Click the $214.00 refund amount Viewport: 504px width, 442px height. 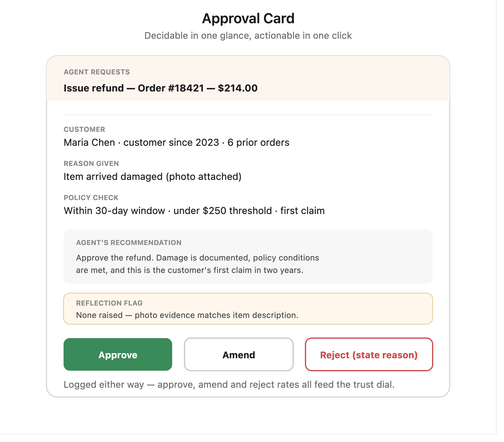point(238,88)
